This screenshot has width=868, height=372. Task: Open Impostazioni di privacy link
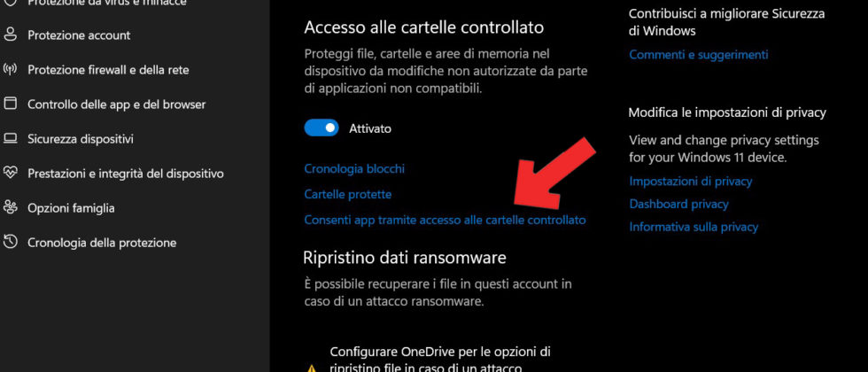tap(691, 181)
